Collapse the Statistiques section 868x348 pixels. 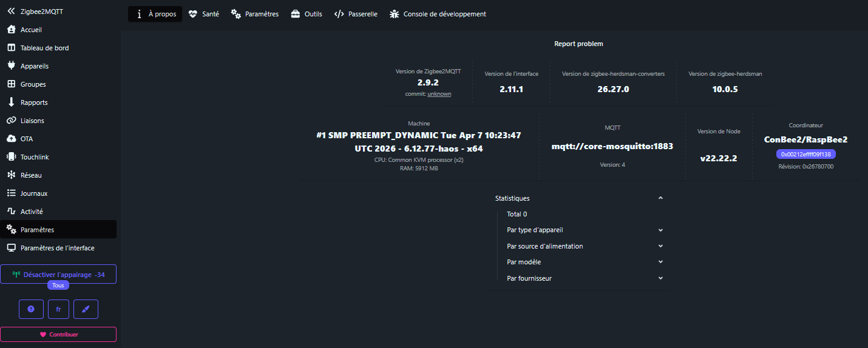coord(660,198)
